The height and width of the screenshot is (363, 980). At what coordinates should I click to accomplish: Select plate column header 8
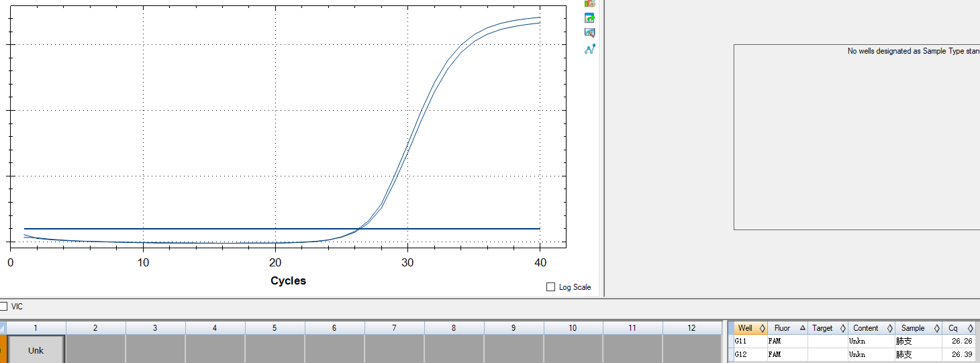(x=454, y=328)
